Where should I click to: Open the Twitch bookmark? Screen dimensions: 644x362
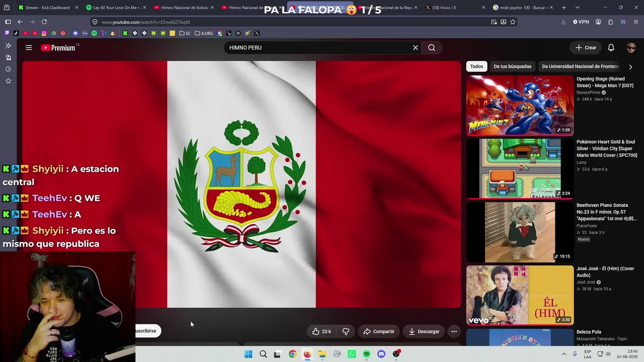coord(7,33)
